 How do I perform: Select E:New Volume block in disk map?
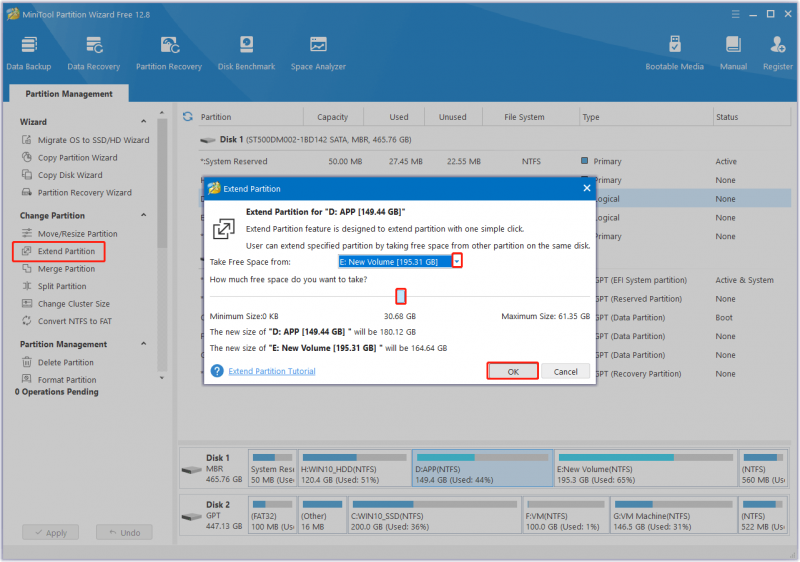(645, 468)
